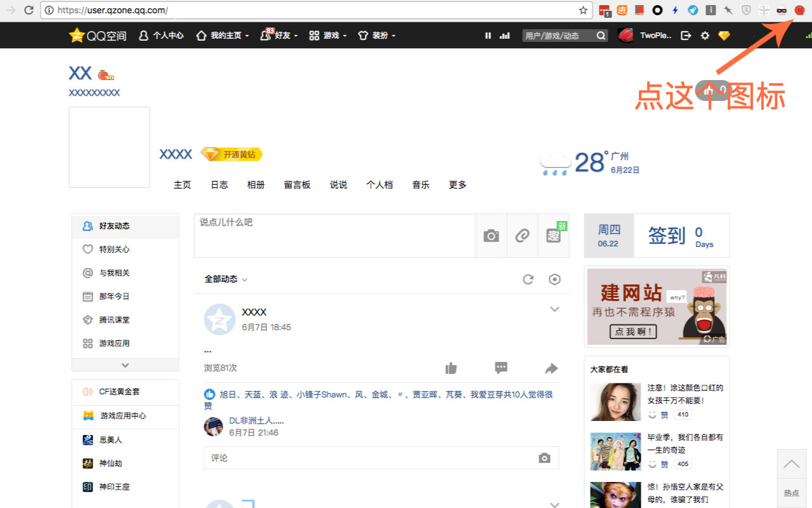This screenshot has width=812, height=508.
Task: Select 与我相关 in the sidebar
Action: click(125, 273)
